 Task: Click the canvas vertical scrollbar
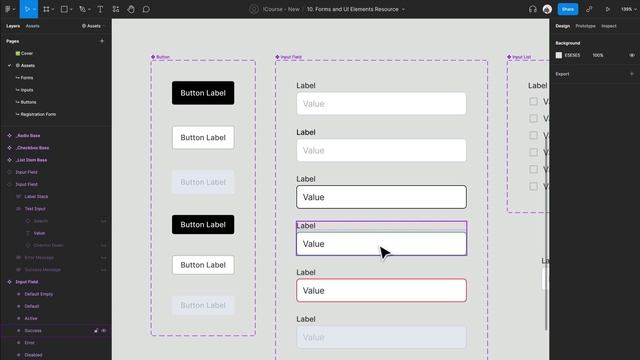click(x=546, y=234)
